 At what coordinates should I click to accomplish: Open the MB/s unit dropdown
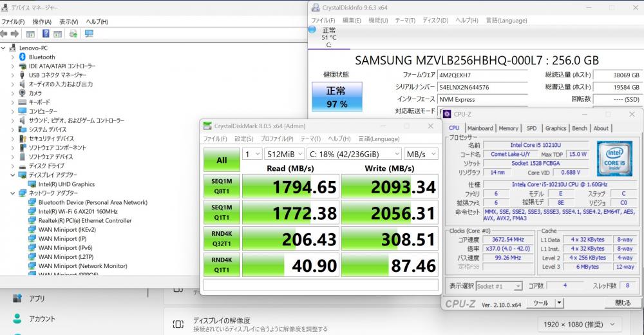(421, 154)
